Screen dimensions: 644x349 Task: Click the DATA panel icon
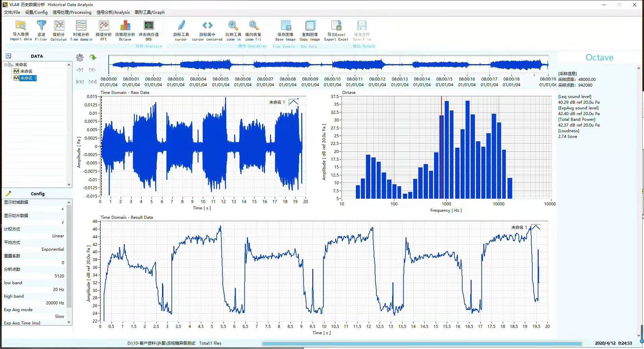[x=9, y=56]
